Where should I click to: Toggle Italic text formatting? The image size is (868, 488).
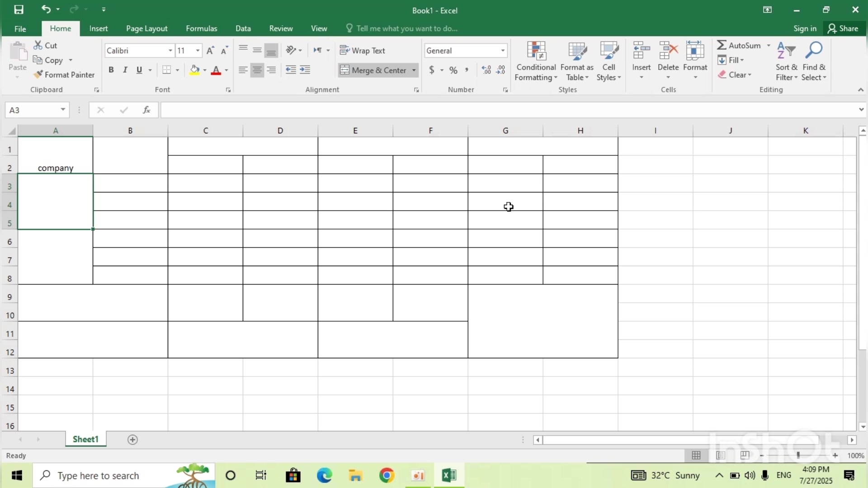pos(125,70)
